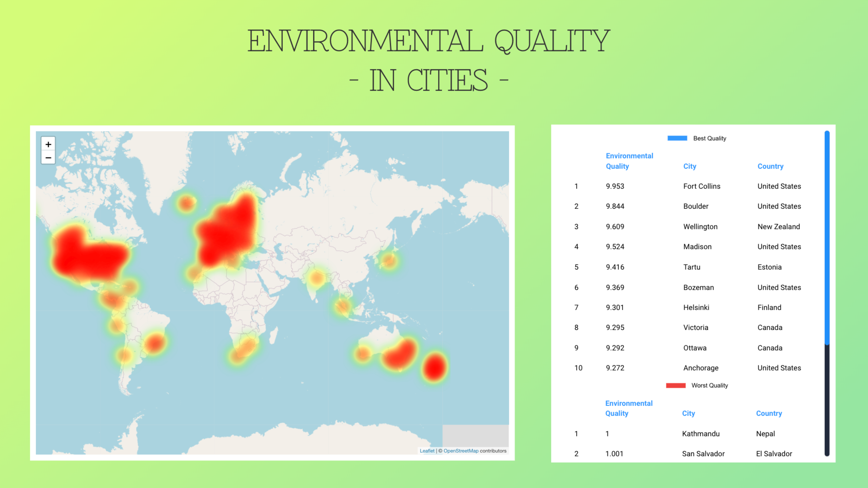The height and width of the screenshot is (488, 868).
Task: Click the blue scrollbar thumb in table panel
Action: click(827, 238)
